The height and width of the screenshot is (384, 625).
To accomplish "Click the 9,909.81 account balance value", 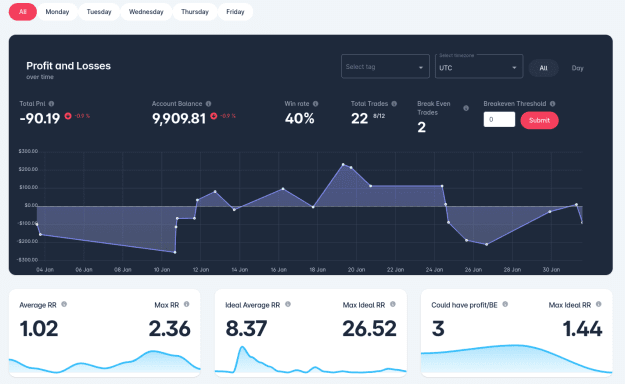I will pos(179,118).
